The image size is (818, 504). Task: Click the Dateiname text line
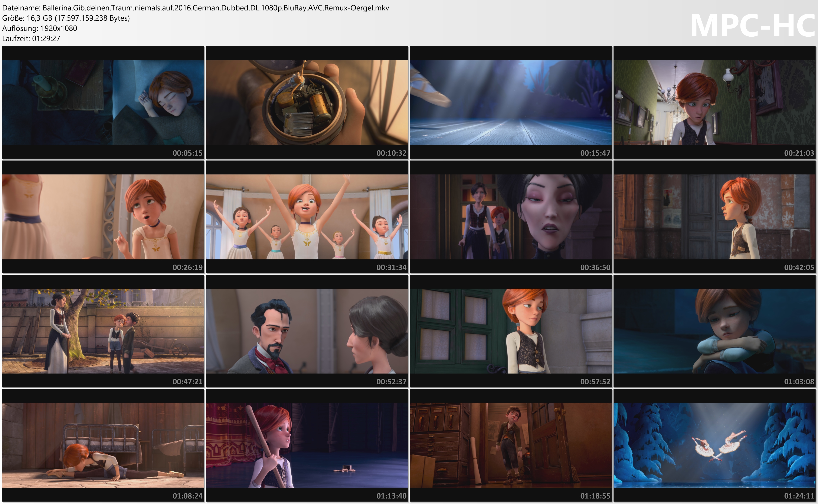196,8
